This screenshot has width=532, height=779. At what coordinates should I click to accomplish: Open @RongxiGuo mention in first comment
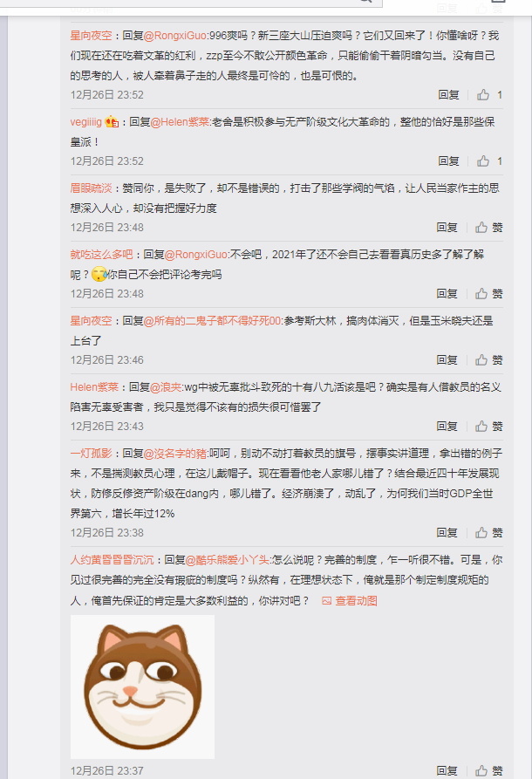click(x=175, y=35)
